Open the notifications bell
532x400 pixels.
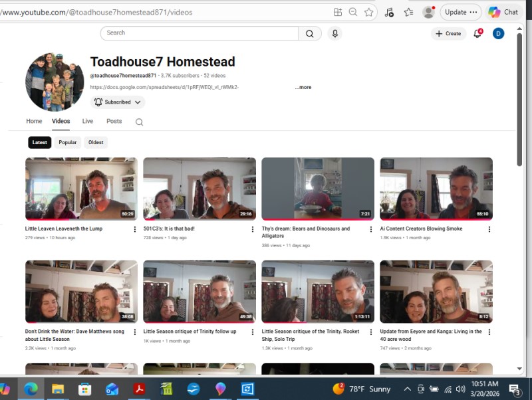(477, 33)
